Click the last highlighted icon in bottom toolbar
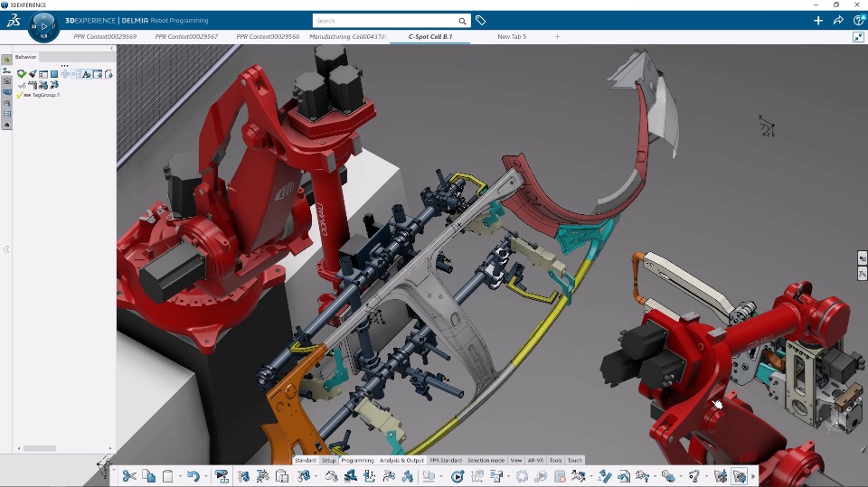 pyautogui.click(x=740, y=476)
